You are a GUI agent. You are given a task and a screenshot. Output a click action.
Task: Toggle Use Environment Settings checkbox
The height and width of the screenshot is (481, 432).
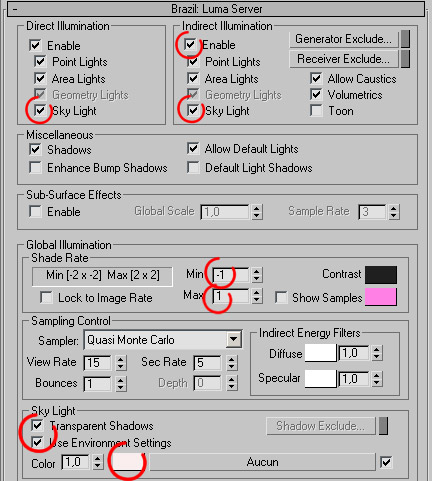point(37,442)
